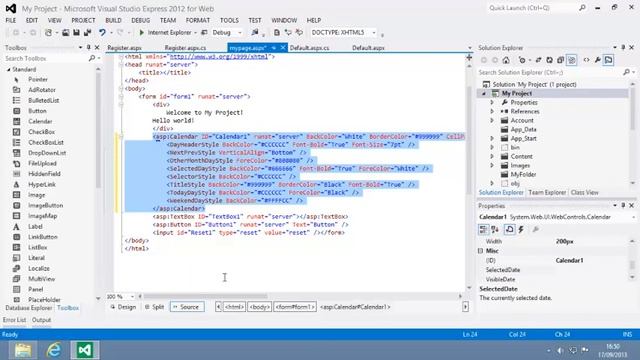Screen dimensions: 640x360
Task: Expand the Properties node in Solution Explorer
Action: (x=492, y=102)
